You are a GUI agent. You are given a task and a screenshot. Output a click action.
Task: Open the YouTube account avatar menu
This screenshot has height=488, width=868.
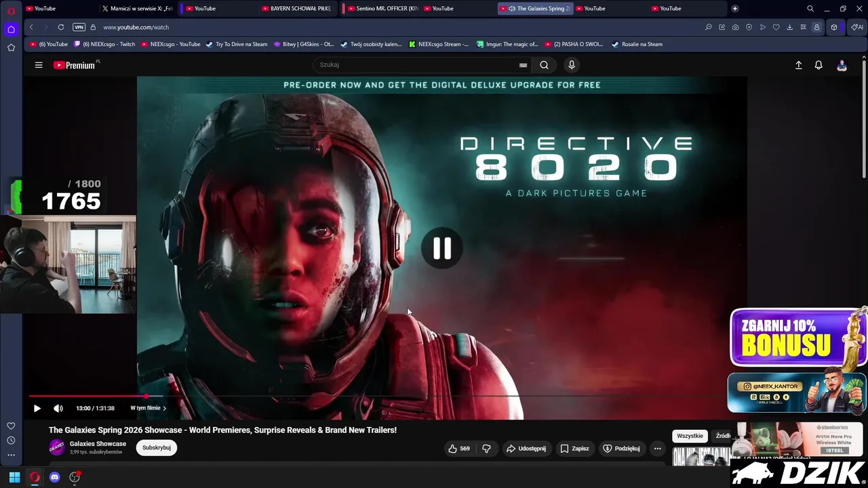coord(842,65)
